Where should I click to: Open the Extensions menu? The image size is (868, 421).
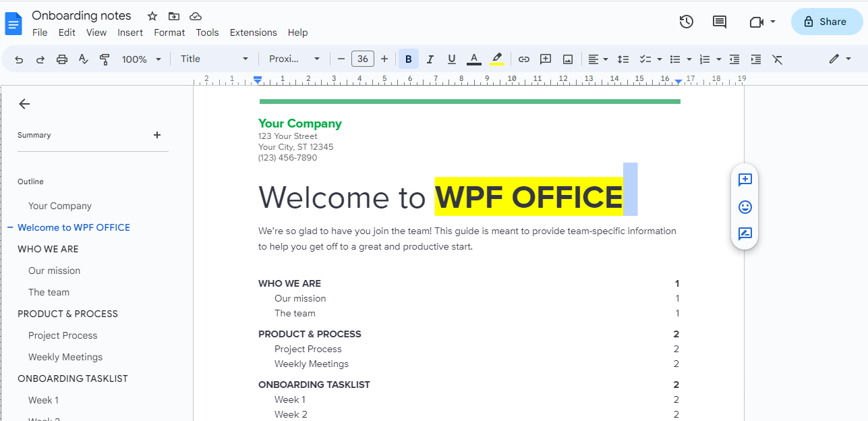(x=254, y=32)
